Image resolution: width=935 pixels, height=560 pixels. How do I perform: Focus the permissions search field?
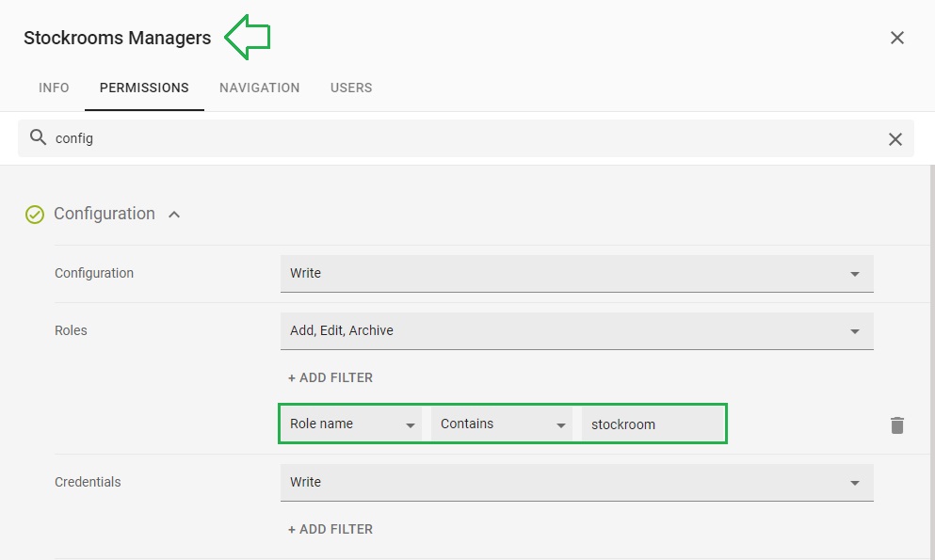pos(465,138)
